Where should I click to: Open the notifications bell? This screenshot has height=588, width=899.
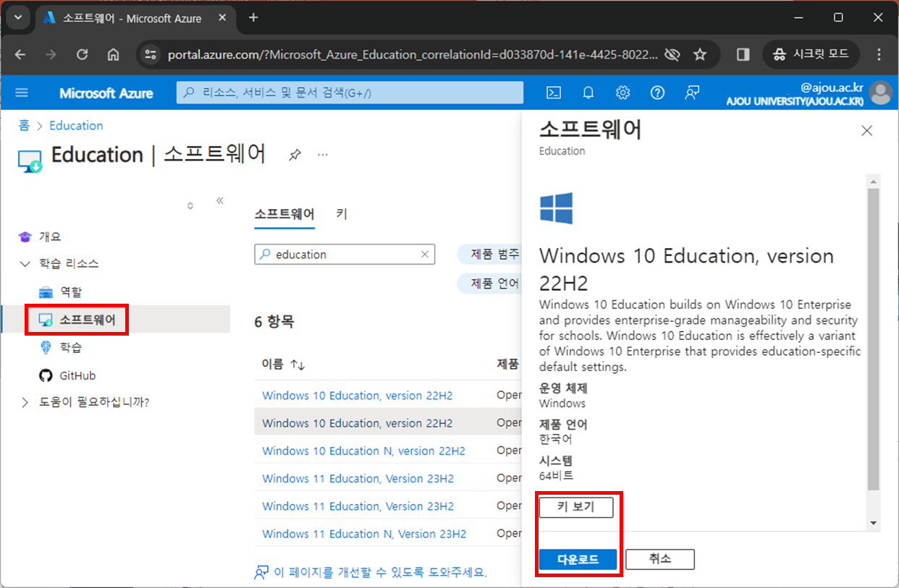(x=588, y=93)
